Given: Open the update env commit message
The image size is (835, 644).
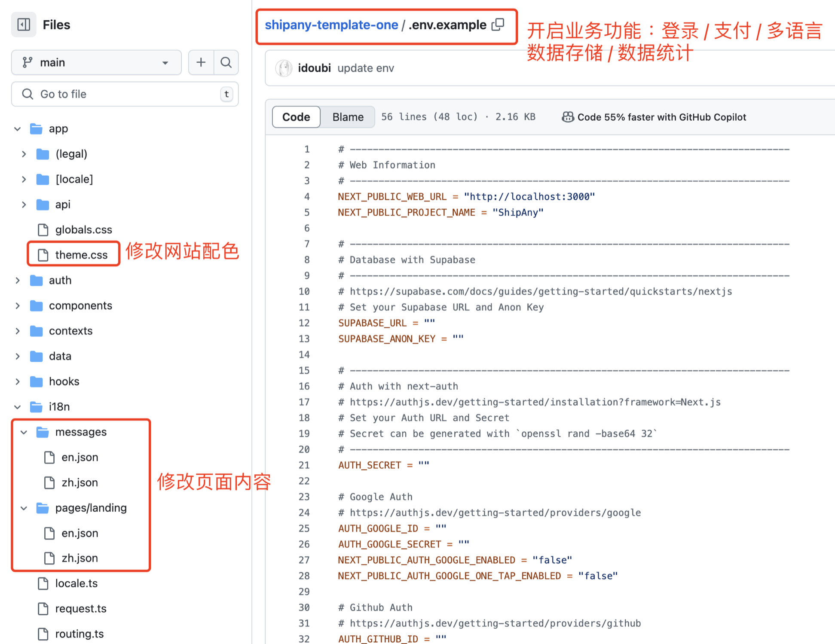Looking at the screenshot, I should click(365, 68).
